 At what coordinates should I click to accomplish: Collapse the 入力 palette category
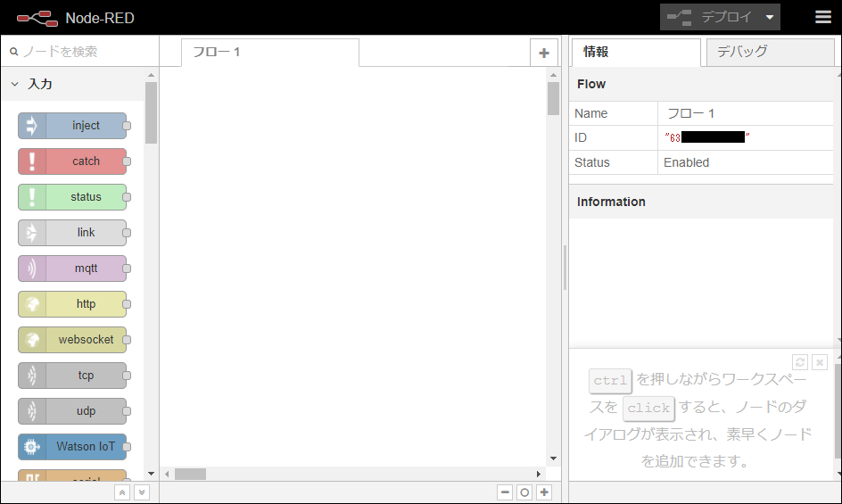click(x=73, y=84)
